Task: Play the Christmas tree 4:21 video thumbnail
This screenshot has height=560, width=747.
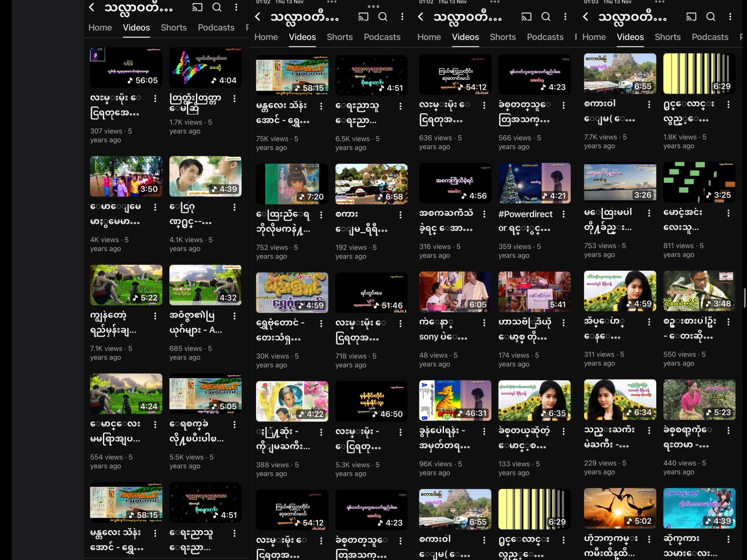Action: (534, 183)
